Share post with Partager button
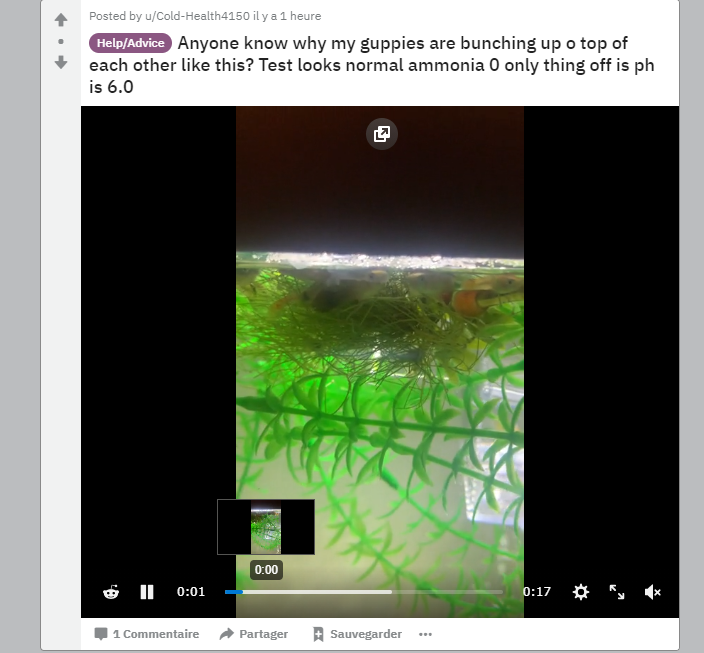The width and height of the screenshot is (704, 653). pyautogui.click(x=254, y=634)
